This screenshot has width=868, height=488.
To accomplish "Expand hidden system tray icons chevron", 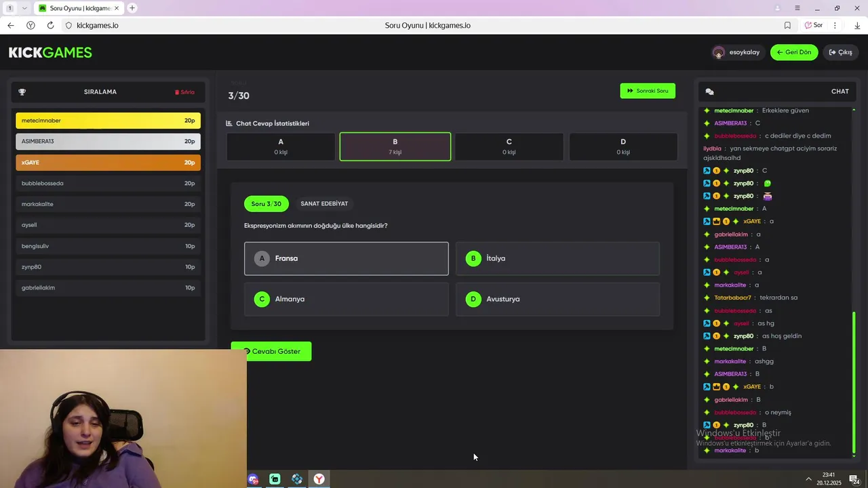I will 808,479.
